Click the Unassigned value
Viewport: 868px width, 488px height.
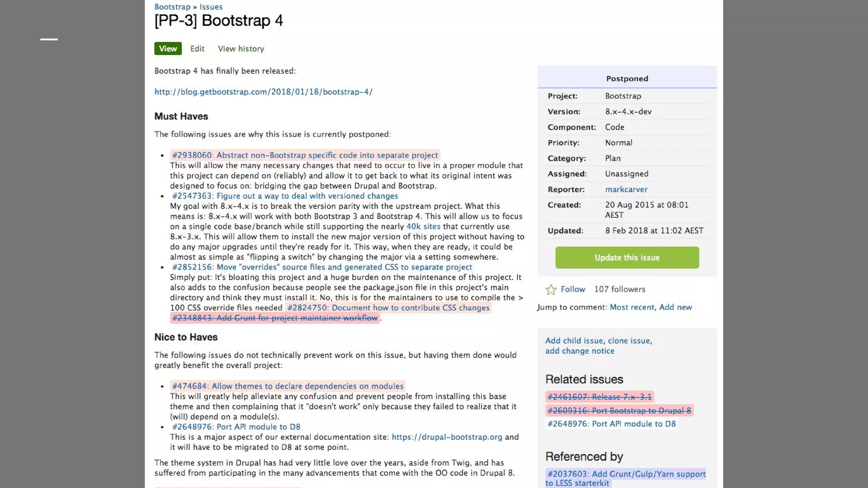pyautogui.click(x=626, y=174)
